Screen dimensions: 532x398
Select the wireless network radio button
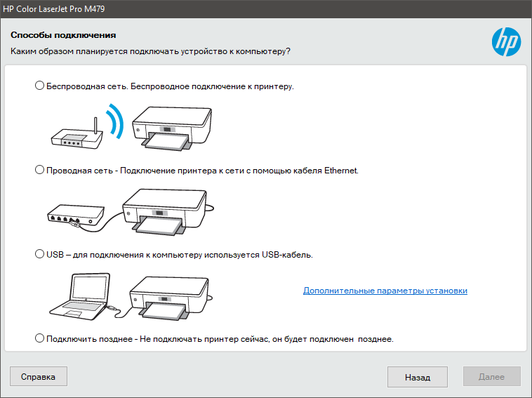point(40,86)
